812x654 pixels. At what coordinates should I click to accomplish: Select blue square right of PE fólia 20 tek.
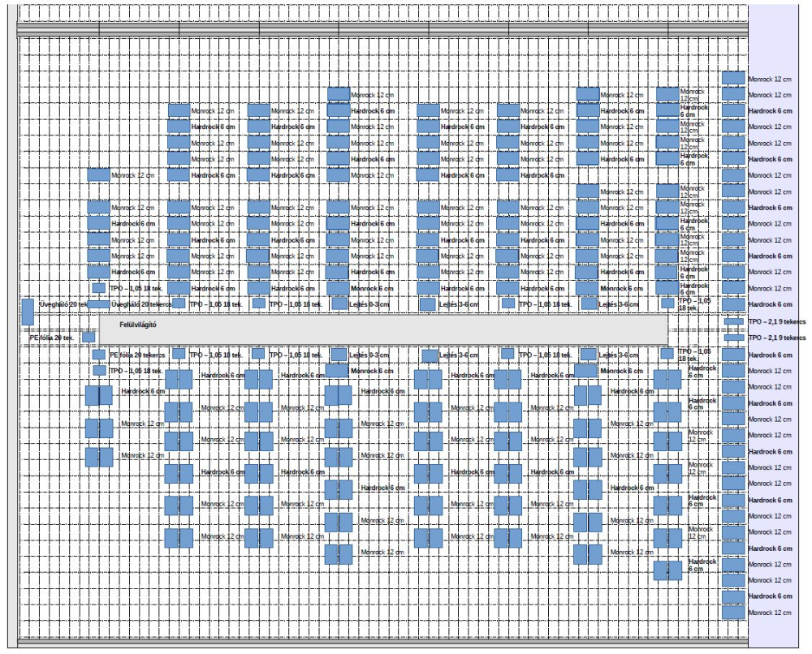click(89, 337)
